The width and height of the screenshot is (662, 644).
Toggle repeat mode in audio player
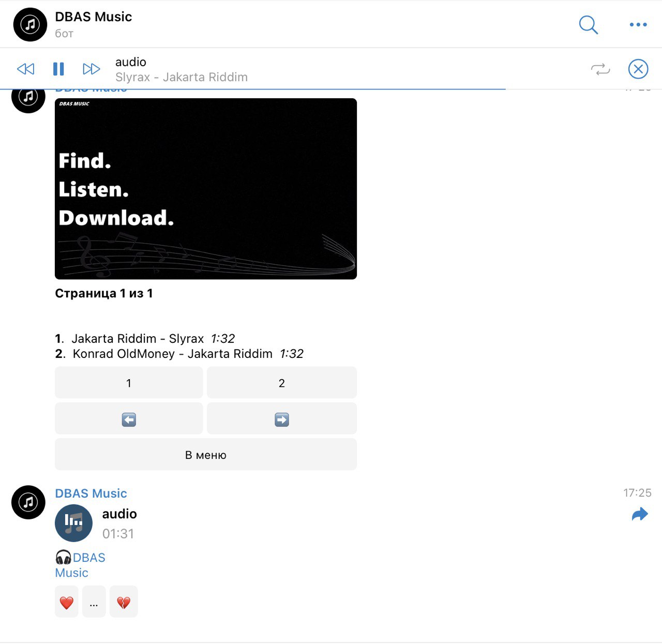[600, 69]
